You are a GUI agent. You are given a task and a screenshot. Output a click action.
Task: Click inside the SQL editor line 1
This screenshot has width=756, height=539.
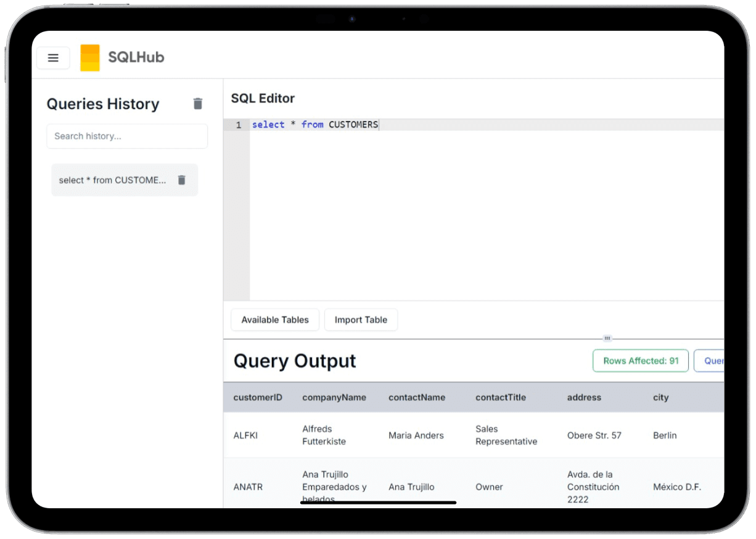(x=487, y=125)
